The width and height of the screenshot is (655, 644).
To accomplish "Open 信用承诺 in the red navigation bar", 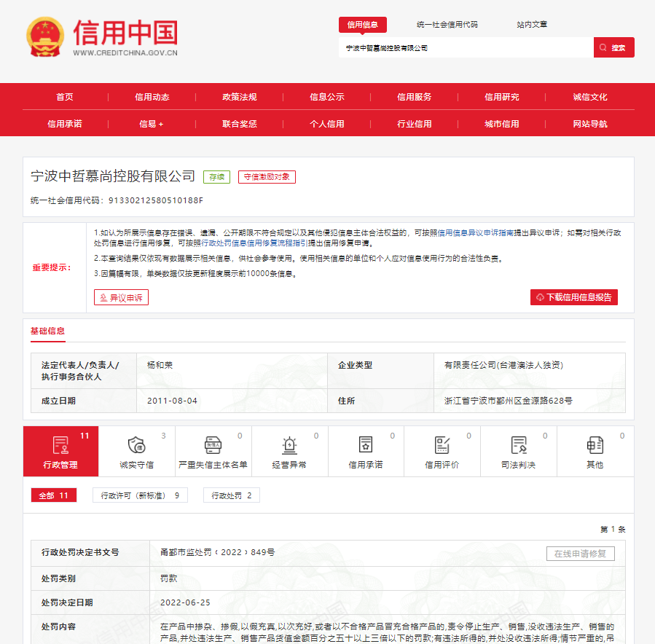I will click(65, 124).
